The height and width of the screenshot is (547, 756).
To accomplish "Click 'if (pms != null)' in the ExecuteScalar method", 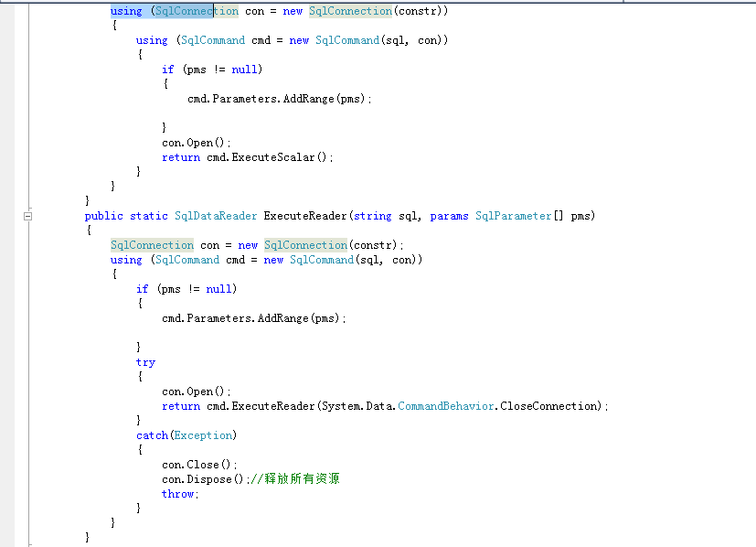I will (212, 70).
